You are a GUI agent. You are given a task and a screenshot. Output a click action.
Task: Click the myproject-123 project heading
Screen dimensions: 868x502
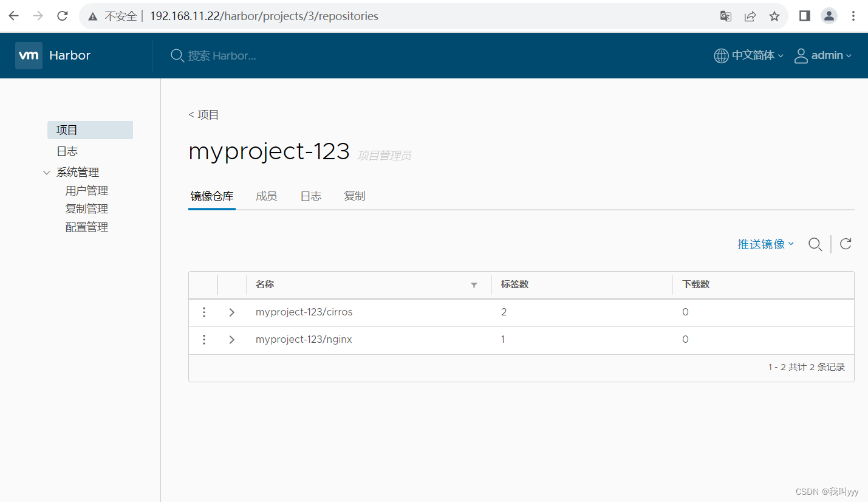[x=269, y=151]
